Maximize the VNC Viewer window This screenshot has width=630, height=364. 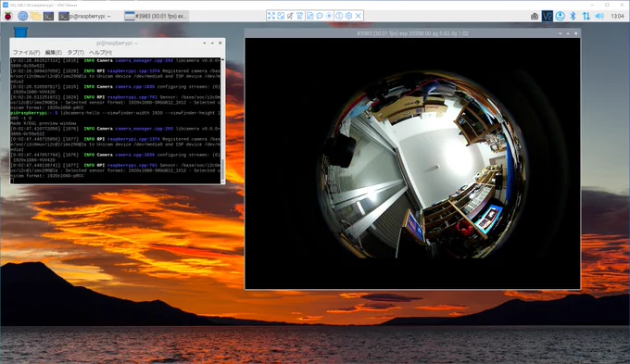coord(607,5)
